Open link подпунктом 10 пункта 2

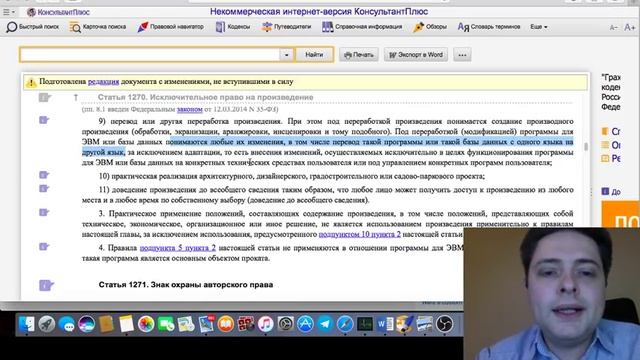coord(360,234)
